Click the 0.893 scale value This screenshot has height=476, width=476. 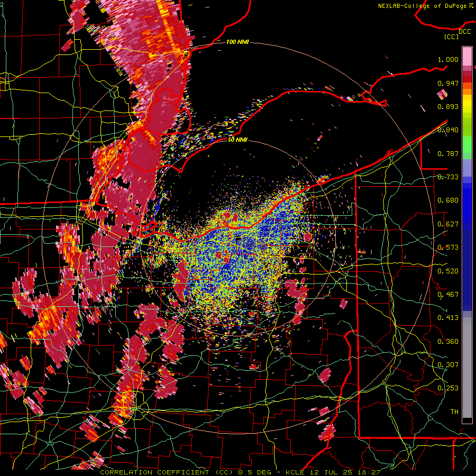coord(448,106)
